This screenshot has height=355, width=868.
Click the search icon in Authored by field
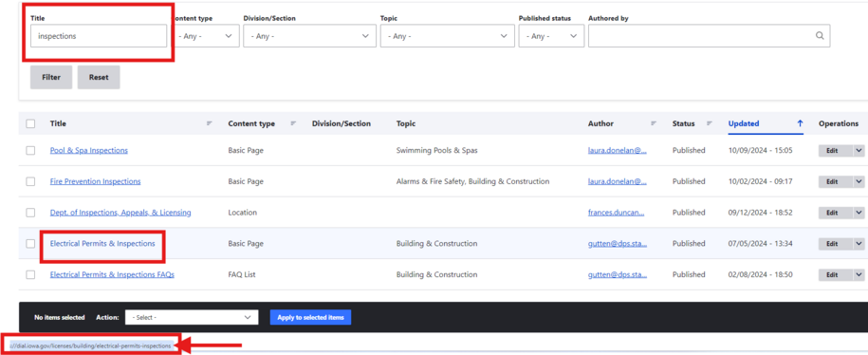pyautogui.click(x=820, y=36)
